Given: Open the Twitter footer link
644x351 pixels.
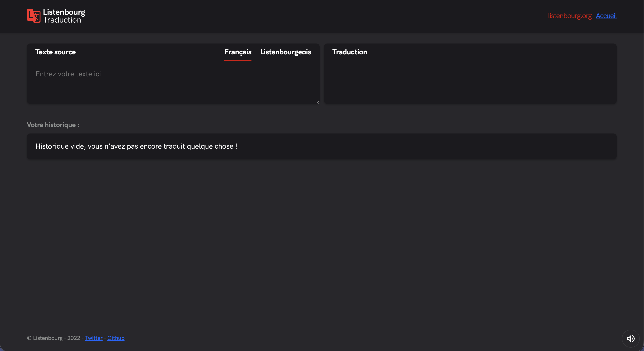Looking at the screenshot, I should coord(94,338).
